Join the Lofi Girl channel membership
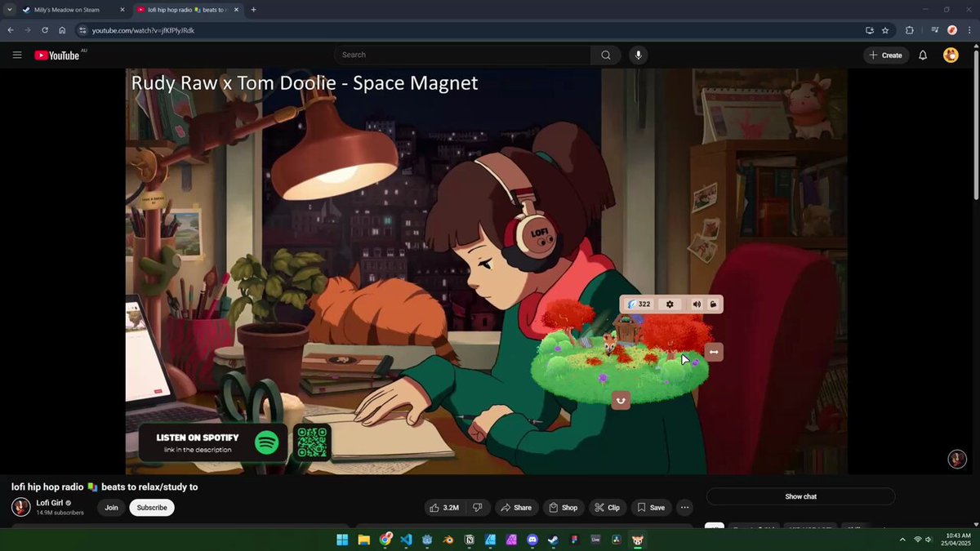Screen dimensions: 980x551 click(111, 508)
